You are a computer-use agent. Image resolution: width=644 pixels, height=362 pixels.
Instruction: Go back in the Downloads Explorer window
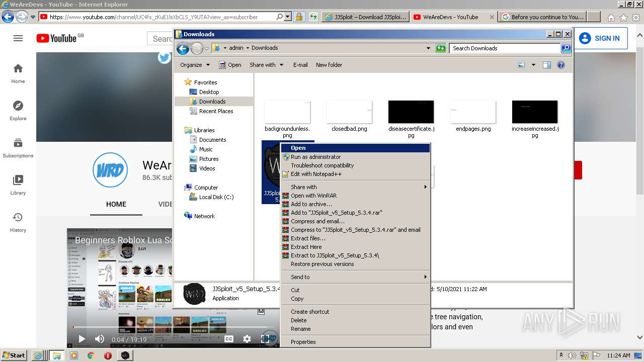(x=183, y=48)
